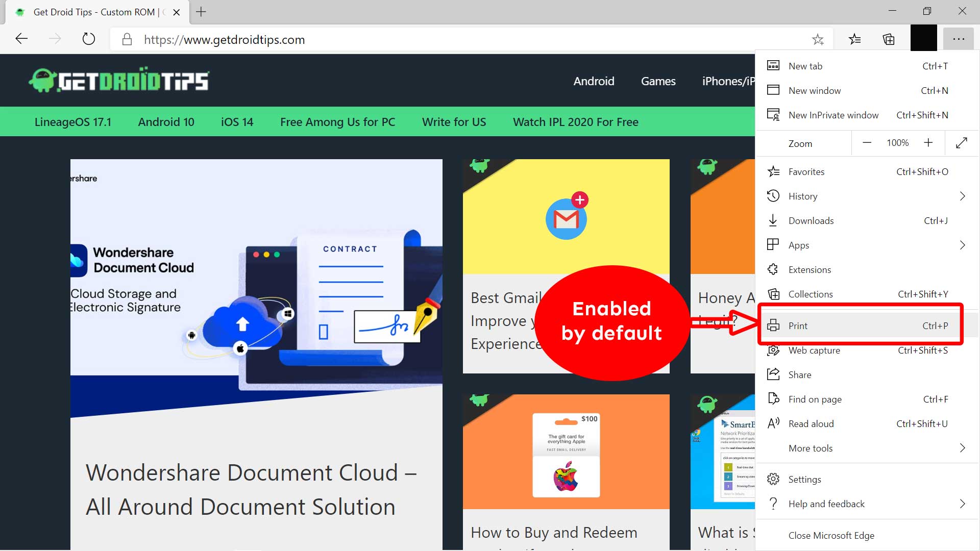Screen dimensions: 980x551
Task: Expand the Apps submenu arrow
Action: point(963,245)
